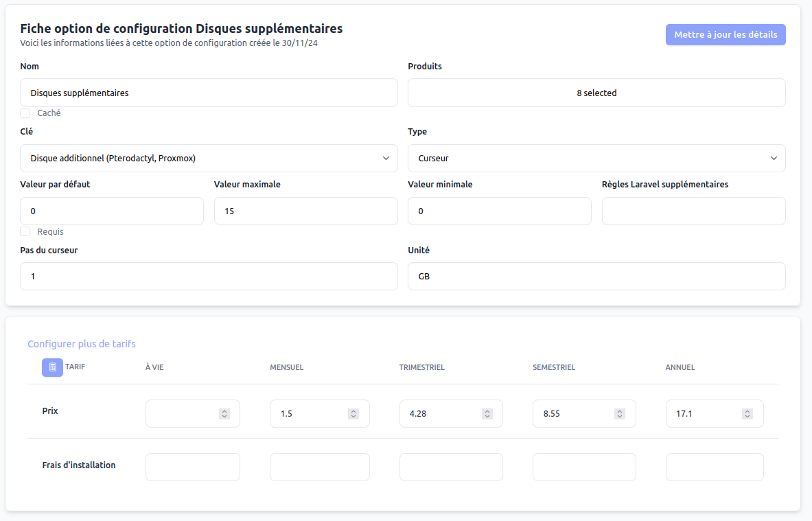The image size is (812, 521).
Task: Click the stepper arrows in Annuel price
Action: (x=747, y=414)
